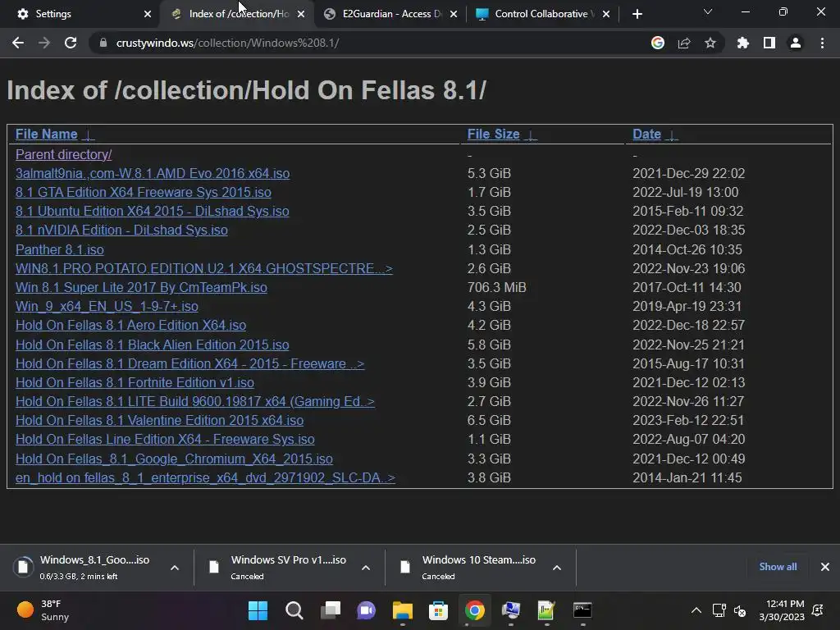The width and height of the screenshot is (840, 630).
Task: Open Chrome's three-dot menu
Action: tap(822, 43)
